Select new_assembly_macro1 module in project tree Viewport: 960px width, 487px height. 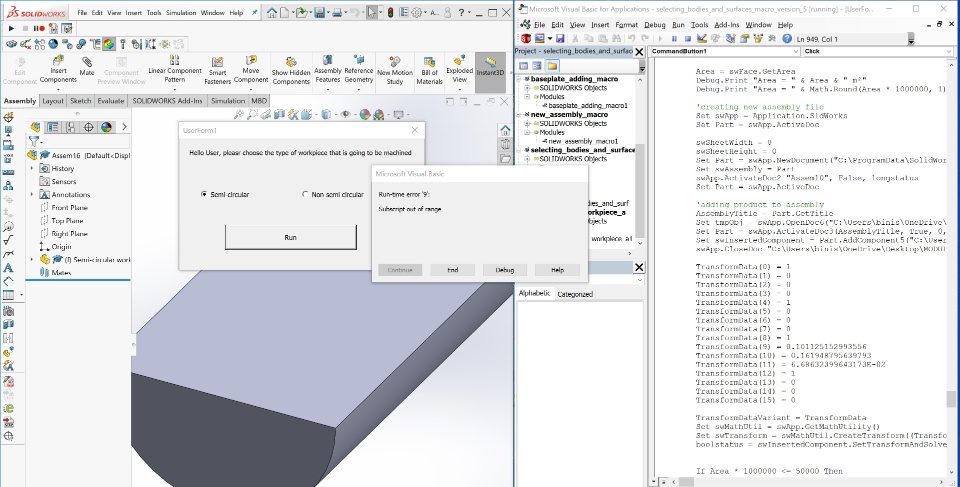click(x=583, y=141)
